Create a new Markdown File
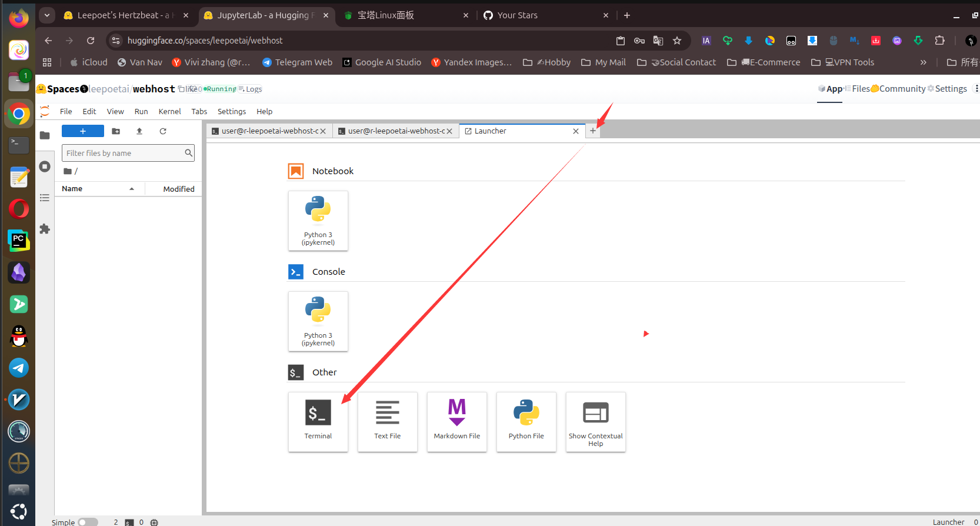Screen dimensions: 980x526 pos(456,421)
